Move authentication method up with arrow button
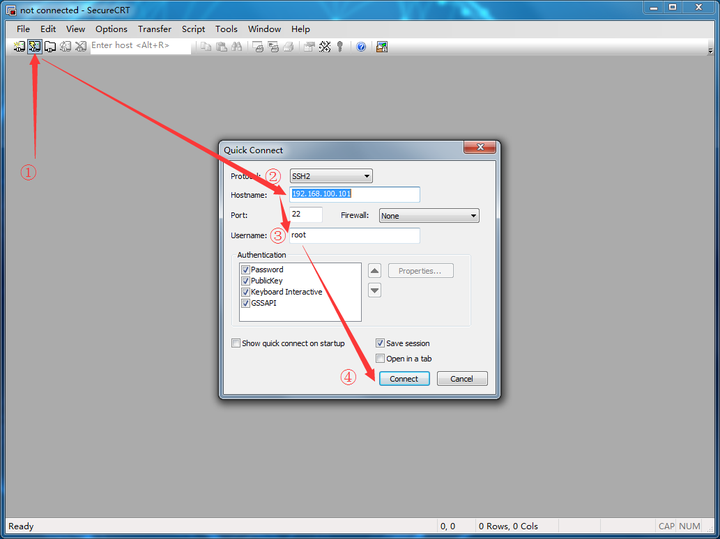 [x=375, y=271]
